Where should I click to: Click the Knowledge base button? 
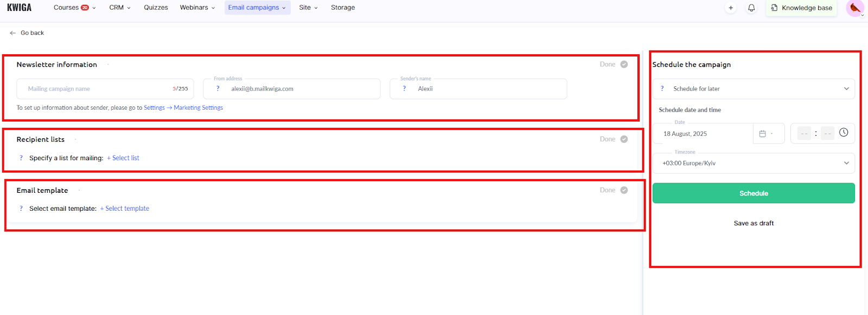click(x=801, y=8)
